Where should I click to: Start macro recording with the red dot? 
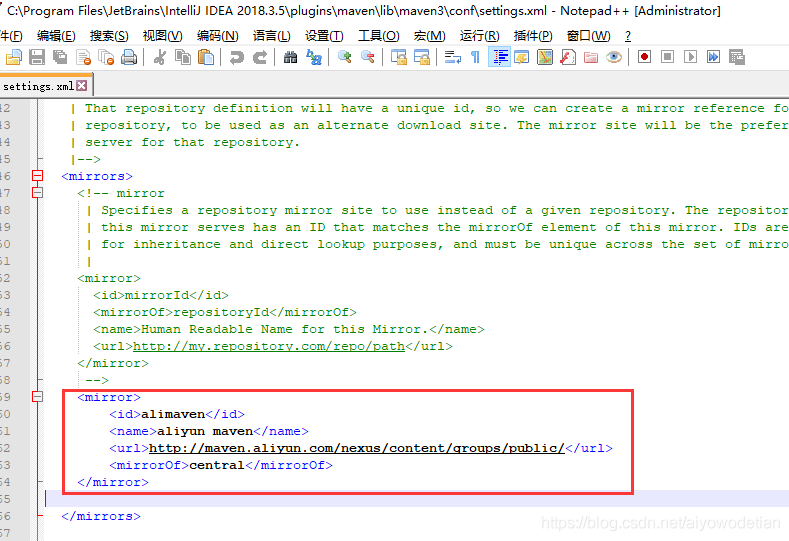pos(644,57)
